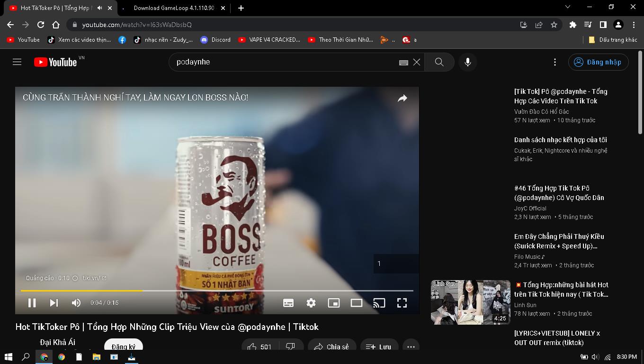Toggle subtitles/closed captions in player

coord(288,303)
